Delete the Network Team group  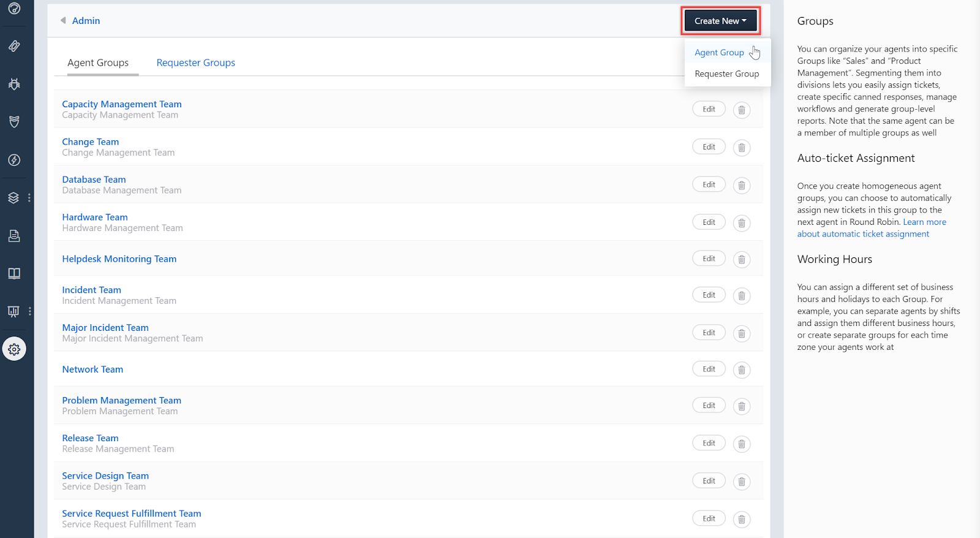tap(742, 370)
